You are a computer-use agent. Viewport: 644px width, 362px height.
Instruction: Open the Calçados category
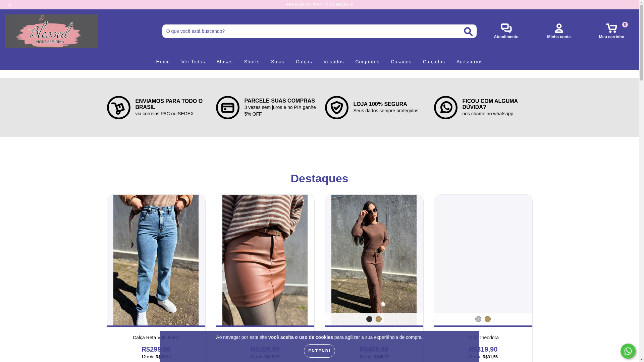pyautogui.click(x=434, y=62)
